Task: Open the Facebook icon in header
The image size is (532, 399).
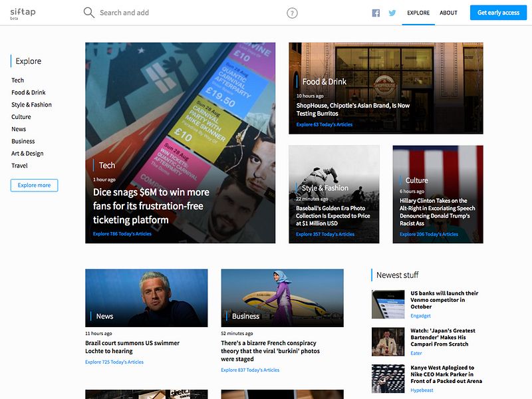Action: point(376,13)
